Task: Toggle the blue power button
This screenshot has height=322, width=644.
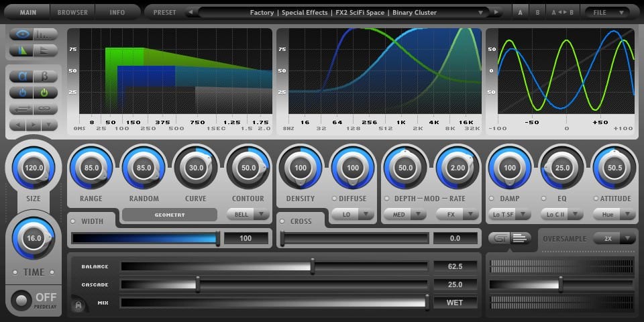Action: [21, 93]
